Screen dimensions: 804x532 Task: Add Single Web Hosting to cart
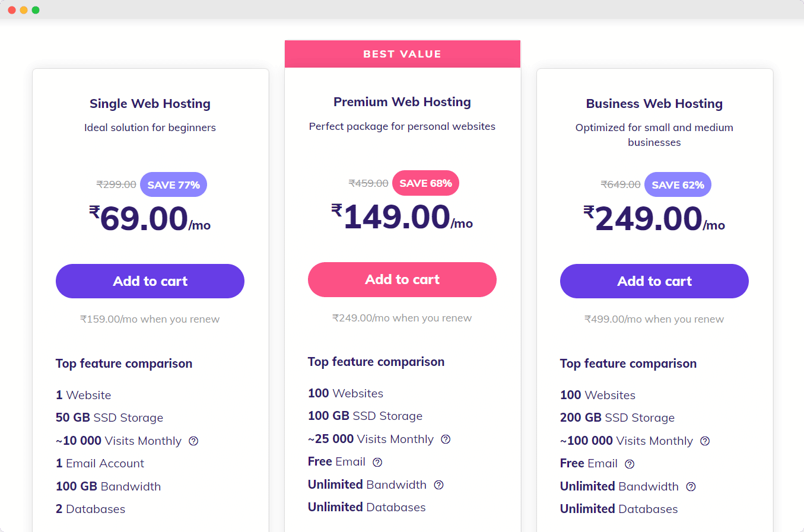[x=150, y=281]
